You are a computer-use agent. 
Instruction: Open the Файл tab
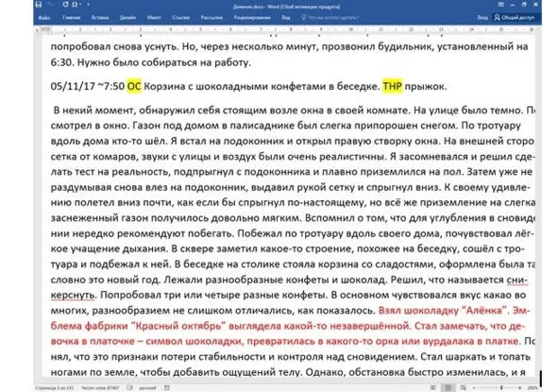pos(44,17)
